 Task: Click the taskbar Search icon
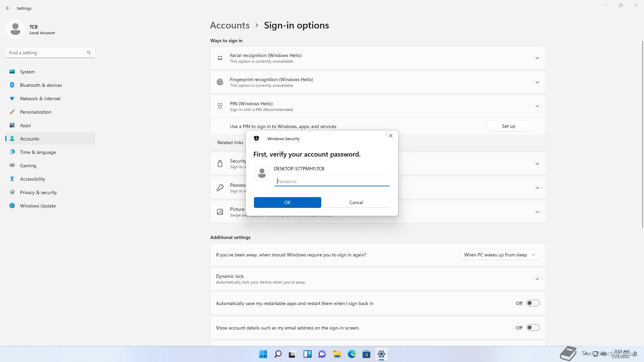(278, 354)
